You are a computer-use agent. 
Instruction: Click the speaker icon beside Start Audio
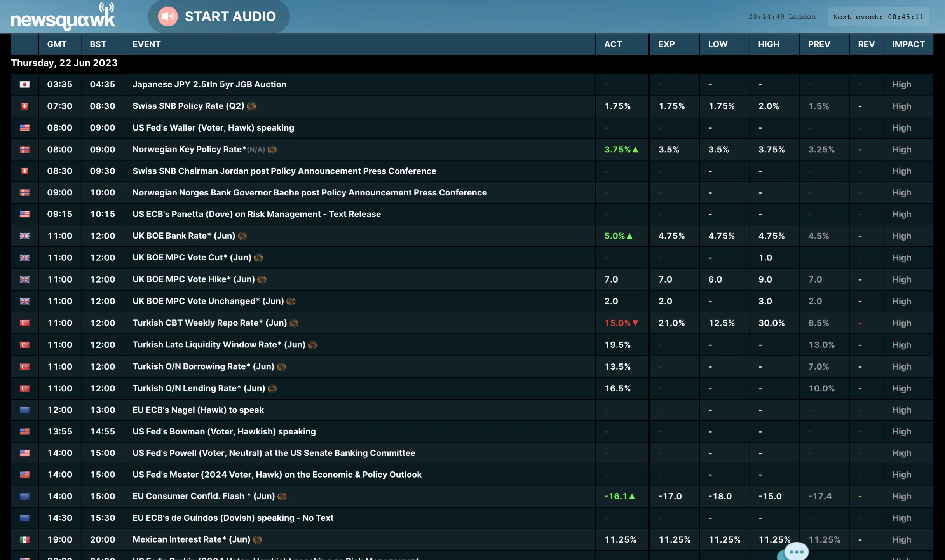pos(168,16)
